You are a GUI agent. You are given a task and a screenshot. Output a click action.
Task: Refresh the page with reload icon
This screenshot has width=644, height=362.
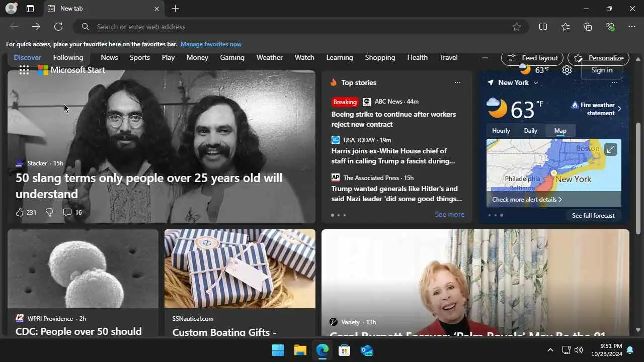pyautogui.click(x=58, y=27)
